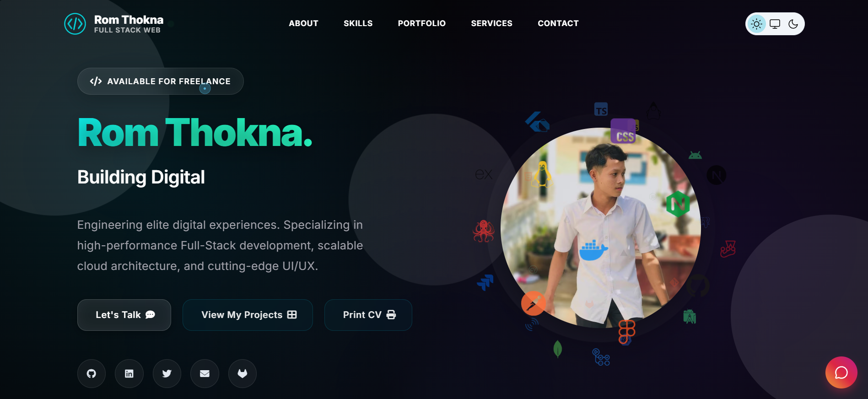Switch to light theme sun toggle

point(757,24)
